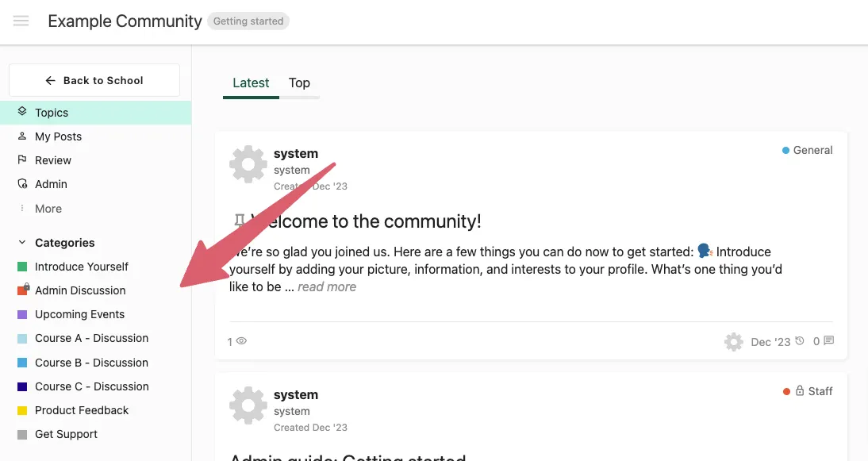
Task: Open the Product Feedback category
Action: pos(82,410)
